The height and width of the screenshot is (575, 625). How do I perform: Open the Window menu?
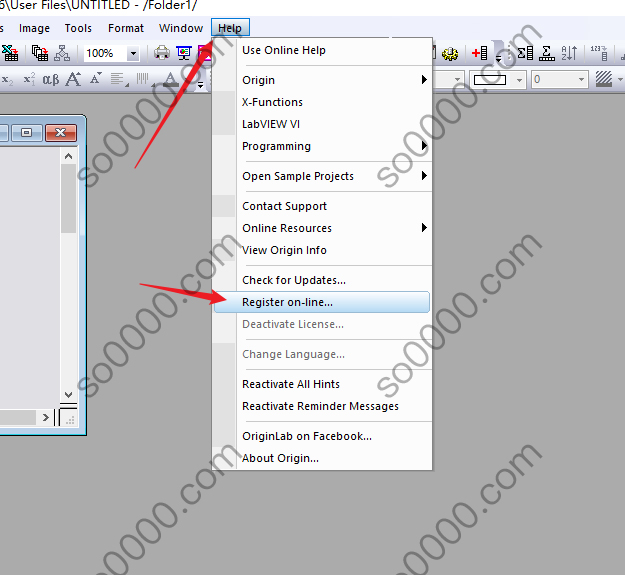pyautogui.click(x=181, y=28)
